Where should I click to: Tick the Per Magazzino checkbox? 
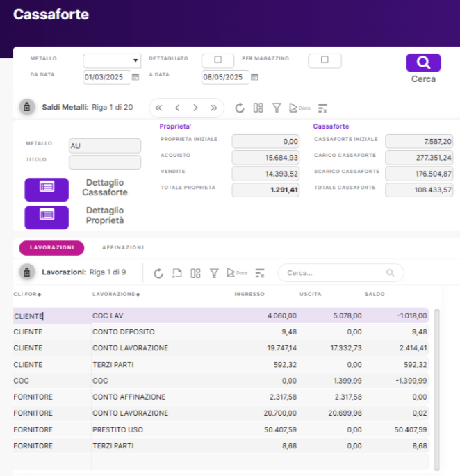[x=325, y=60]
